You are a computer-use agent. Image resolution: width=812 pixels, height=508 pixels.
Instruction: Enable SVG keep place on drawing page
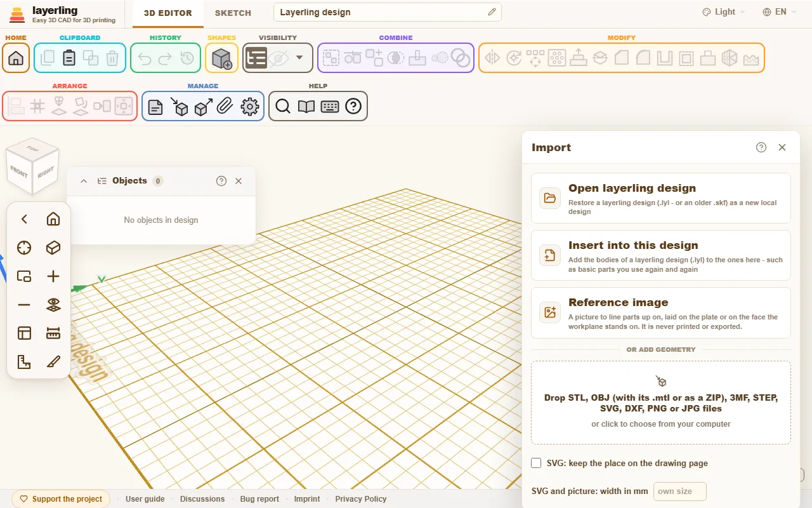click(537, 463)
